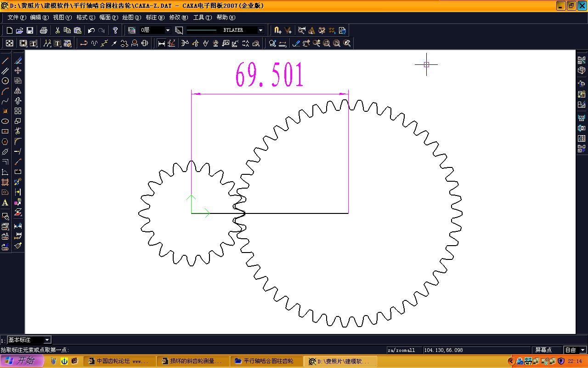Print the drawing
Screen dimensions: 588x368
(44, 30)
